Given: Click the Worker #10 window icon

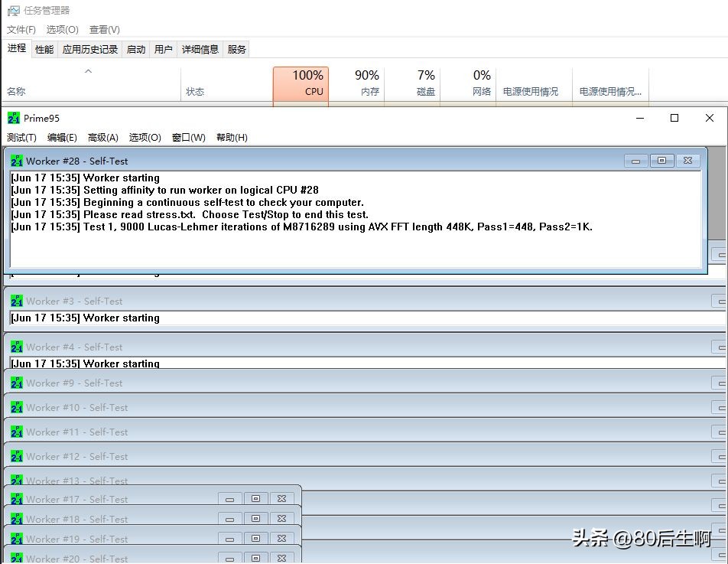Looking at the screenshot, I should tap(16, 407).
